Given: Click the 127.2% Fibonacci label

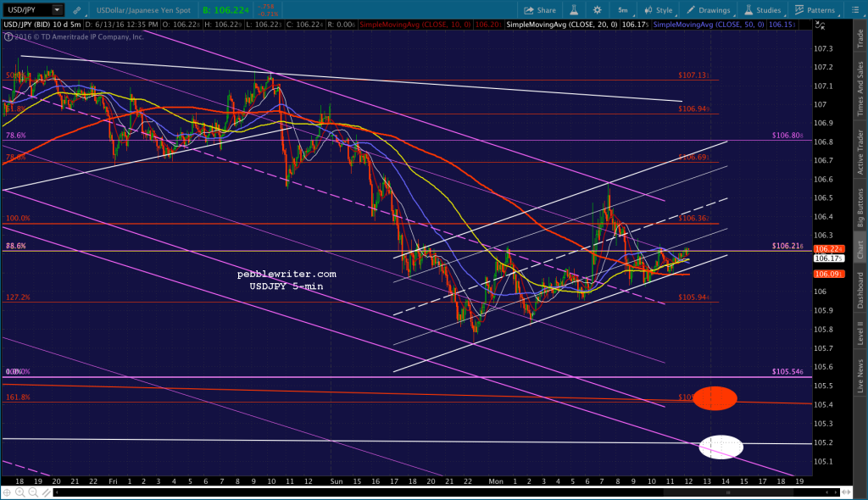Looking at the screenshot, I should pyautogui.click(x=19, y=298).
